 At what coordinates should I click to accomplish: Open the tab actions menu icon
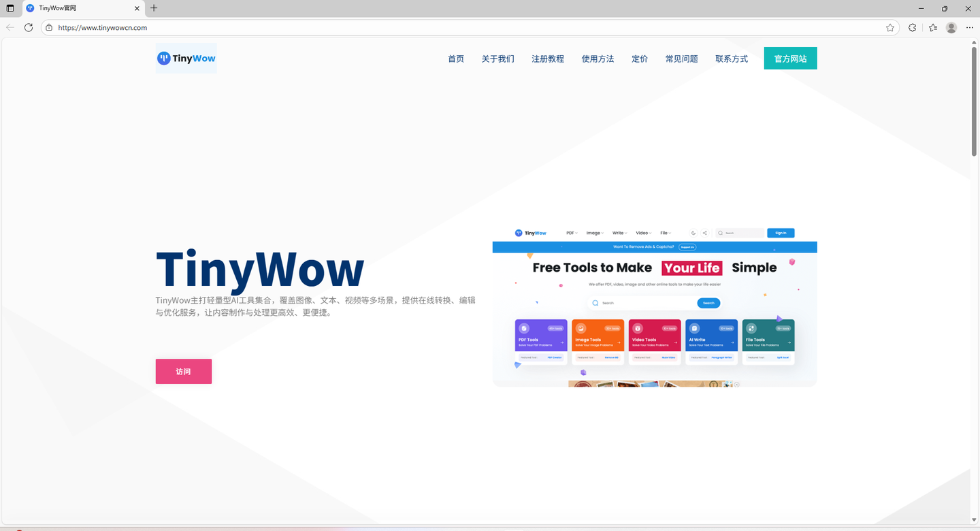click(x=10, y=8)
